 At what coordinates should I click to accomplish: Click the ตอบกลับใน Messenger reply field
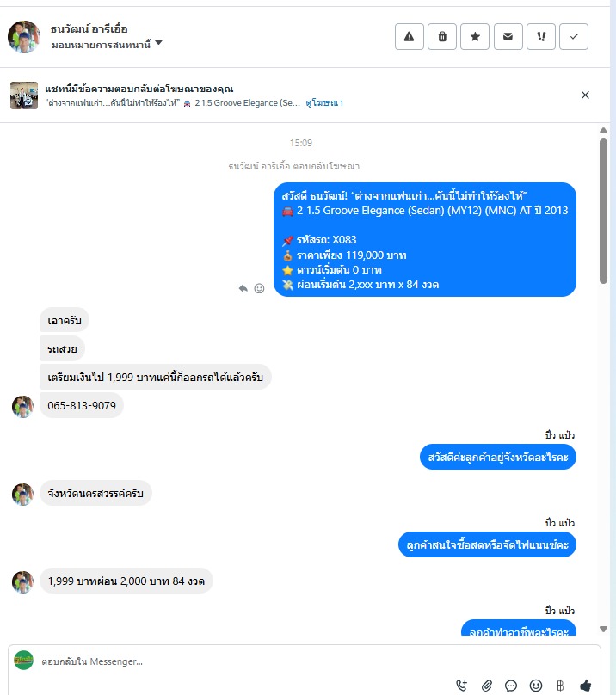pyautogui.click(x=244, y=661)
